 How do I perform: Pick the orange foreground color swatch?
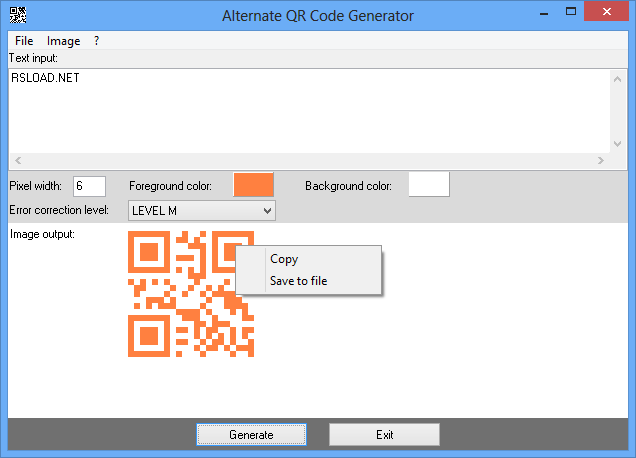[x=253, y=185]
